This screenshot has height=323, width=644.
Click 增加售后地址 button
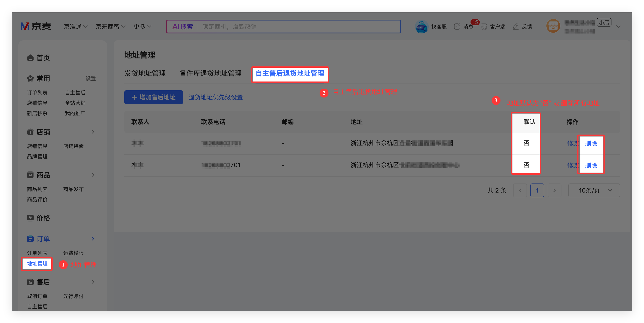click(153, 97)
